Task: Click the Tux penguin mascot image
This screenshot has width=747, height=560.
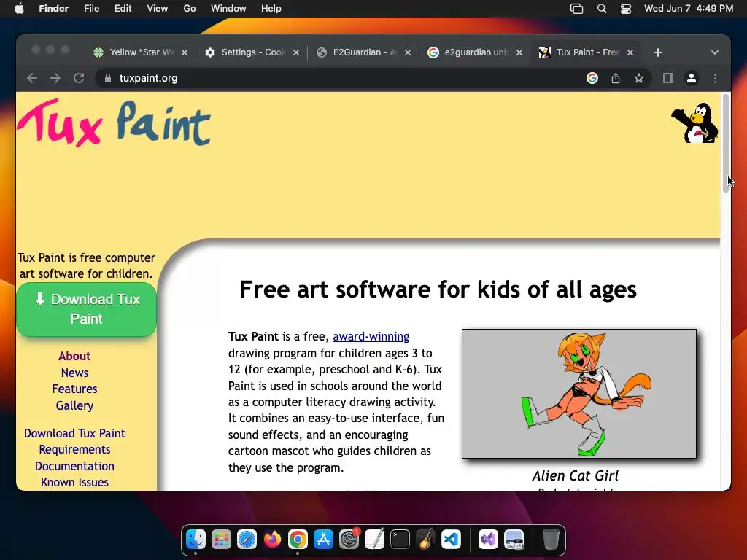Action: (694, 122)
